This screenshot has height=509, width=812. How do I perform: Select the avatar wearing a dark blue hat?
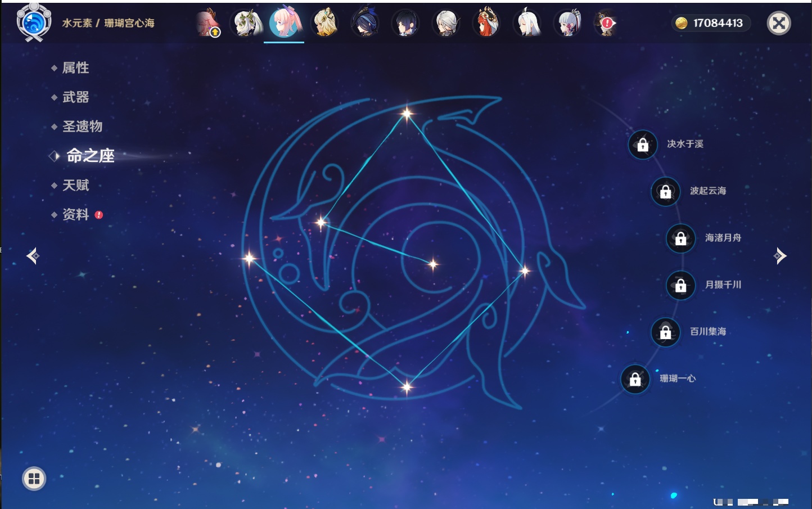[x=365, y=23]
